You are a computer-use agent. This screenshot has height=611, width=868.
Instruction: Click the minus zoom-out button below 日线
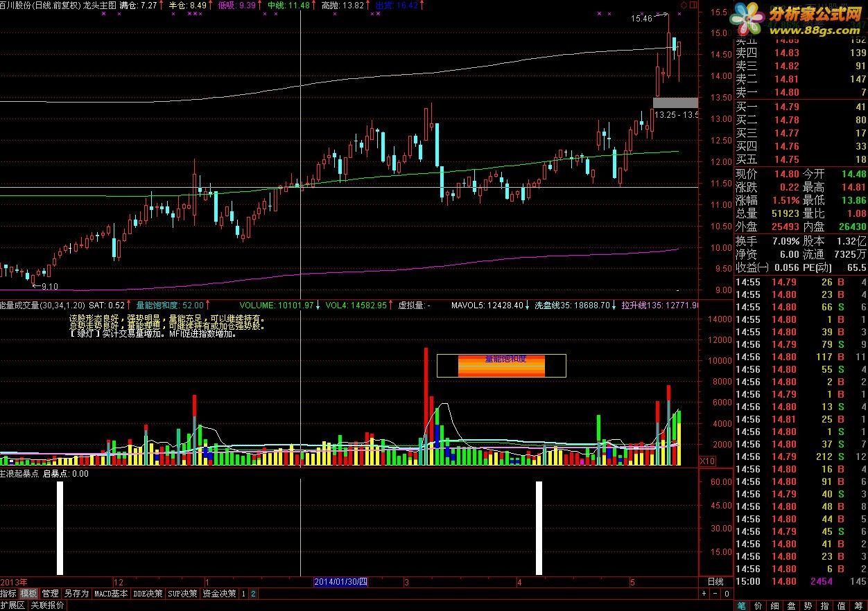pyautogui.click(x=715, y=594)
